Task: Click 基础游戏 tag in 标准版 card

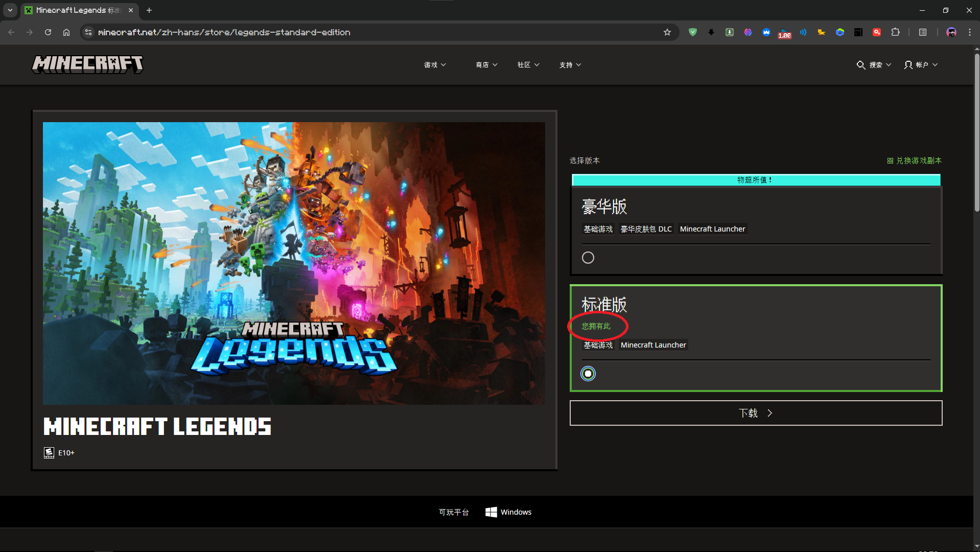Action: [x=598, y=345]
